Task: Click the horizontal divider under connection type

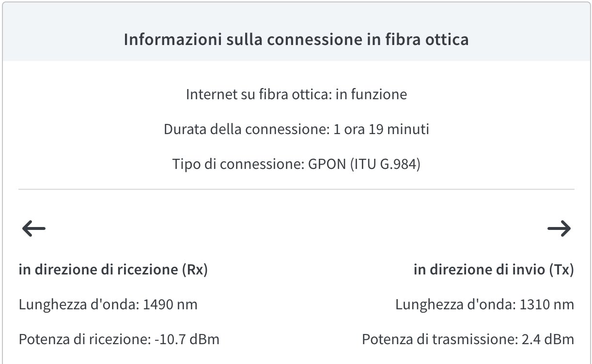Action: pyautogui.click(x=296, y=189)
